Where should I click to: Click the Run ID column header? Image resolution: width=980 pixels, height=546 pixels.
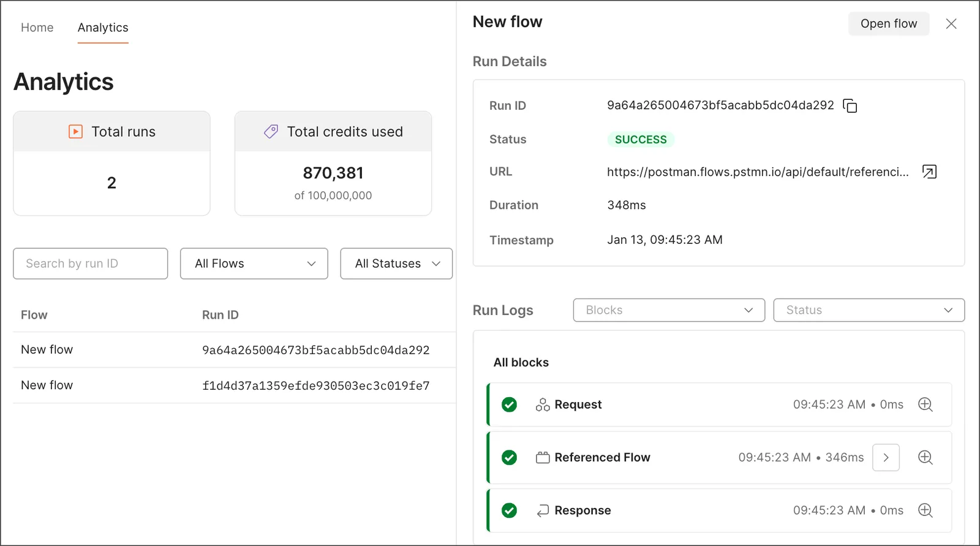(x=221, y=315)
